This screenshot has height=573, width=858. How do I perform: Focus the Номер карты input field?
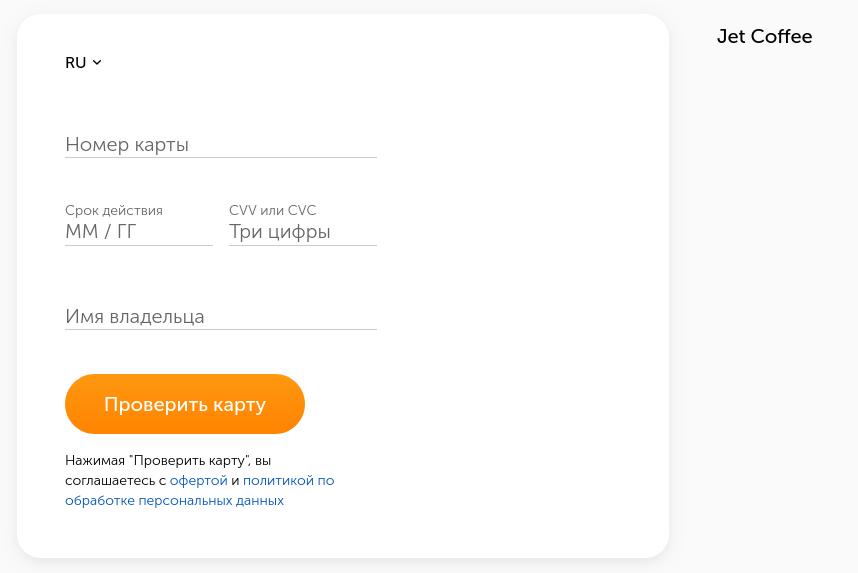(x=220, y=145)
